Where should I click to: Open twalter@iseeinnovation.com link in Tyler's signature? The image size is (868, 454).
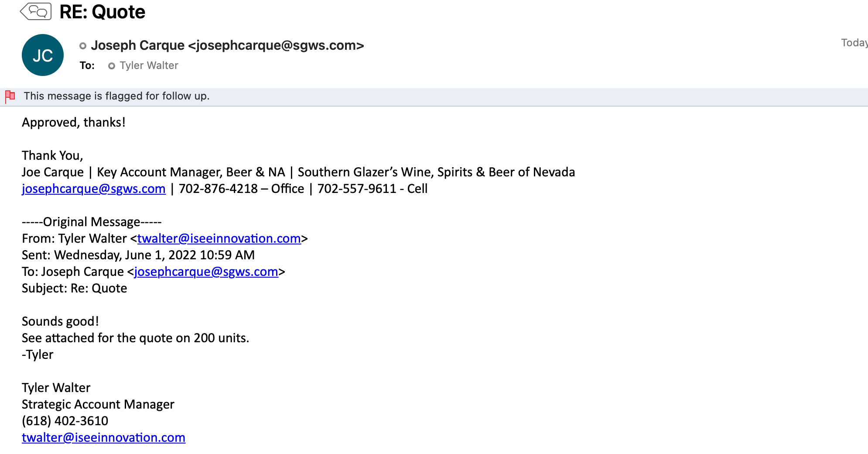[x=103, y=437]
